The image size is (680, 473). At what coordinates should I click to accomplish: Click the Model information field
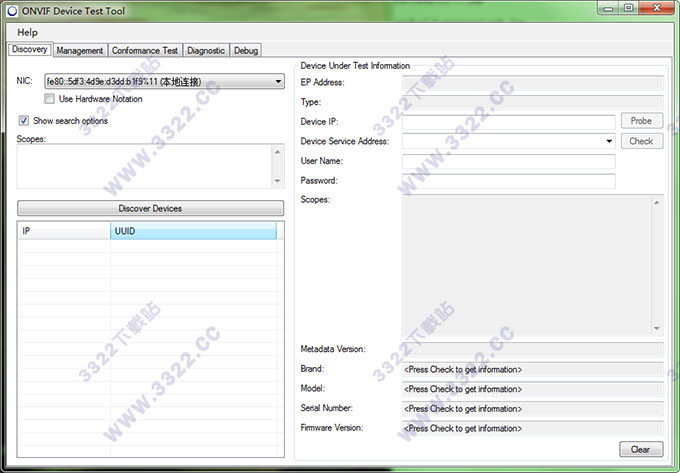pos(533,389)
